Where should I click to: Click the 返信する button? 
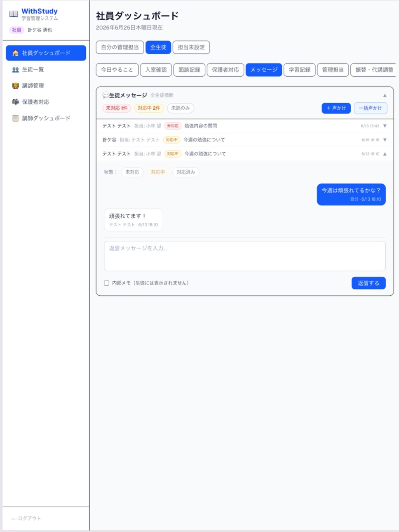click(x=368, y=283)
